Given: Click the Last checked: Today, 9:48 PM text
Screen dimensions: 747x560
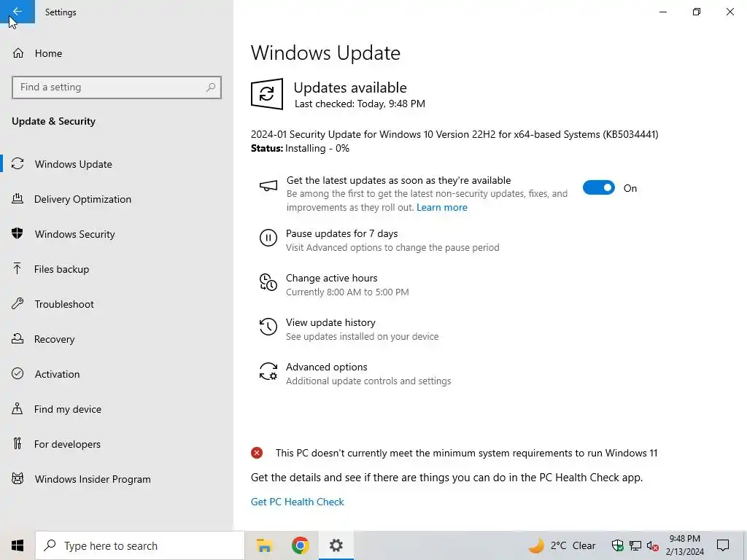Looking at the screenshot, I should pyautogui.click(x=360, y=104).
